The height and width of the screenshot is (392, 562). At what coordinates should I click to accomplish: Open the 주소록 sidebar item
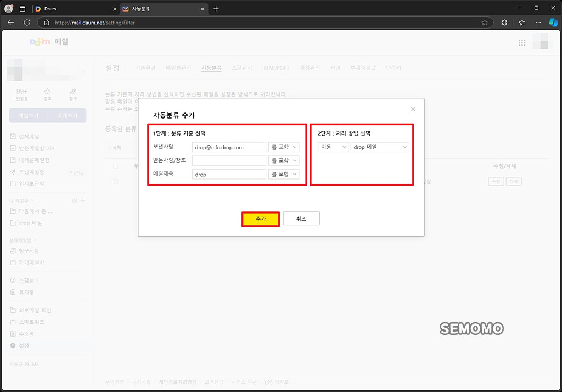[x=22, y=334]
